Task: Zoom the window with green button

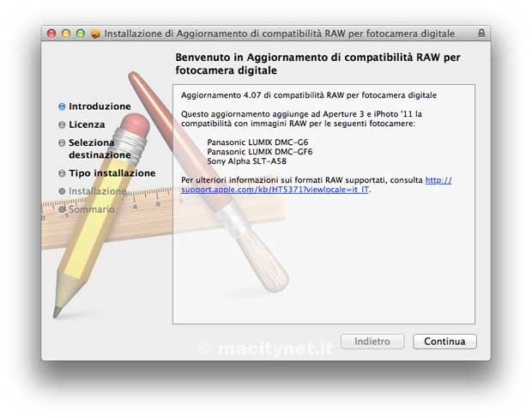Action: [x=81, y=33]
